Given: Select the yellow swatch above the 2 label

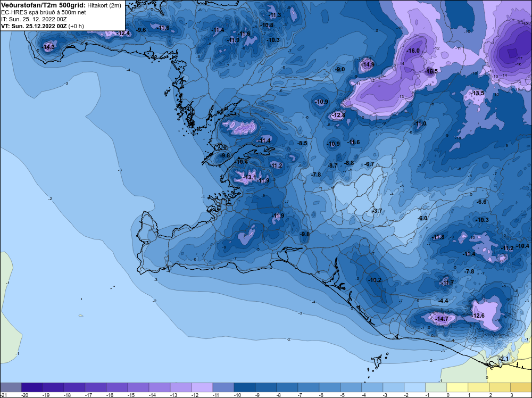Looking at the screenshot, I should pyautogui.click(x=500, y=387).
